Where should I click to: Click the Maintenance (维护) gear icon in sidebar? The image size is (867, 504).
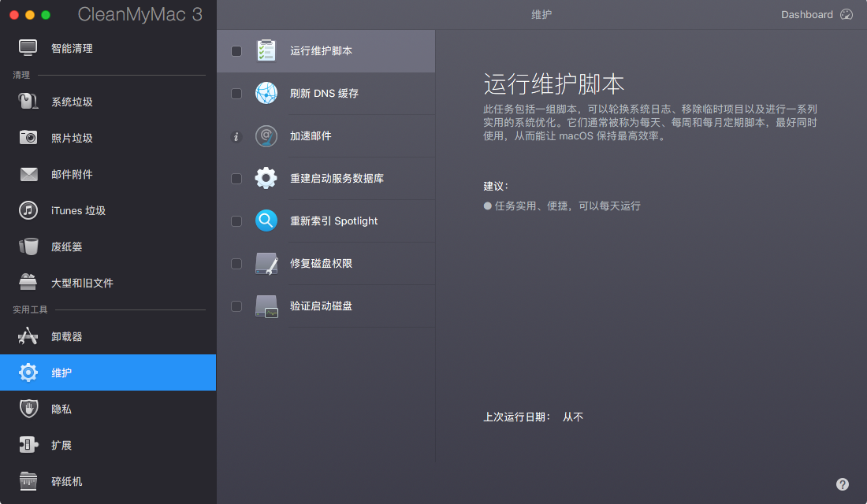[28, 372]
